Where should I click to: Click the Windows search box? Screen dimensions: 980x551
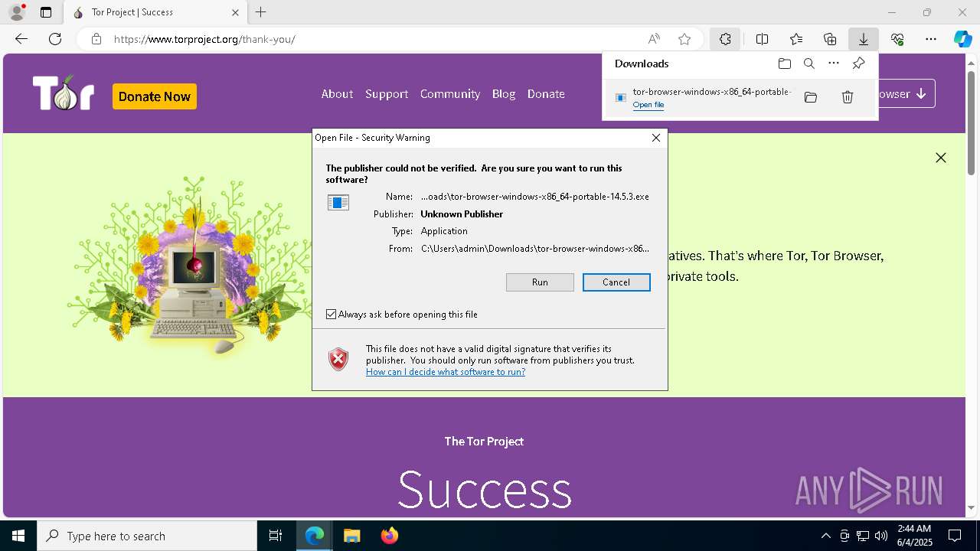tap(147, 536)
